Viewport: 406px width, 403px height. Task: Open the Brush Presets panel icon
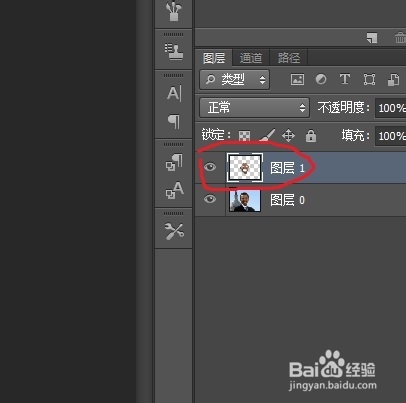pos(174,12)
